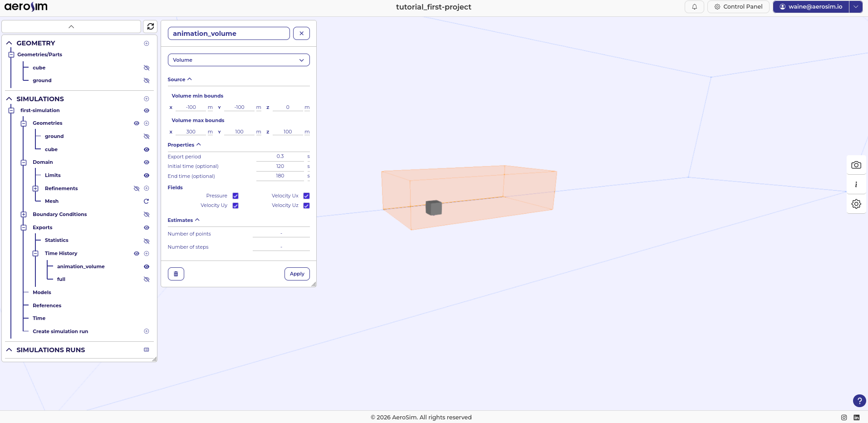The image size is (868, 423).
Task: Disable the Velocity Uz field checkbox
Action: click(307, 205)
